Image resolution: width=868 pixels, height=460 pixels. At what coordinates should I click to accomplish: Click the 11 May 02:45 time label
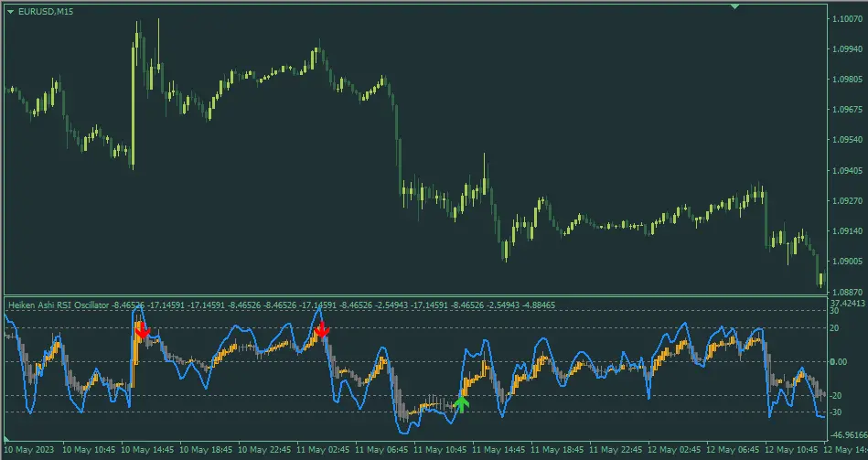click(x=324, y=450)
